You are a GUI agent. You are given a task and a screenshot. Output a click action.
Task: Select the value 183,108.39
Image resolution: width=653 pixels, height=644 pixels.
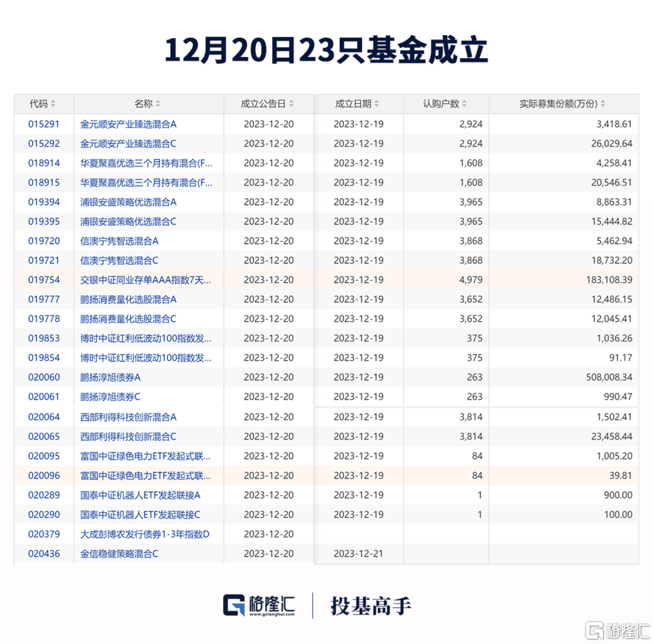pos(609,280)
